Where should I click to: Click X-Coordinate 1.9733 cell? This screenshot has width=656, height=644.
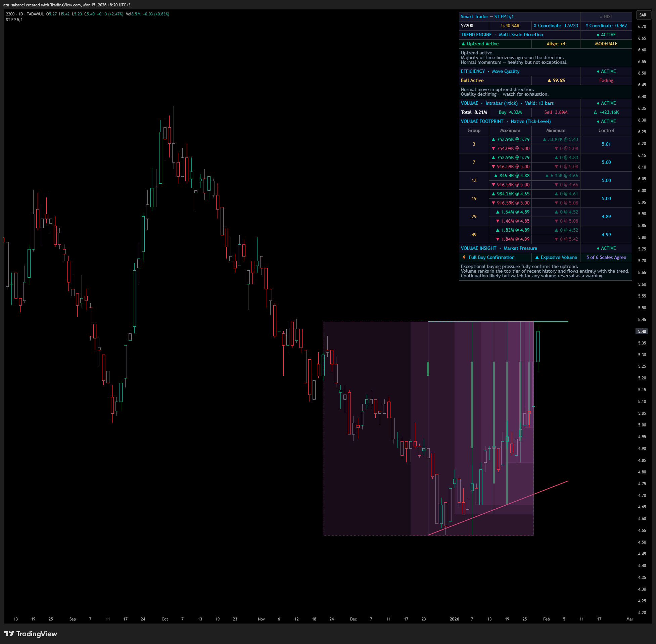tap(556, 26)
